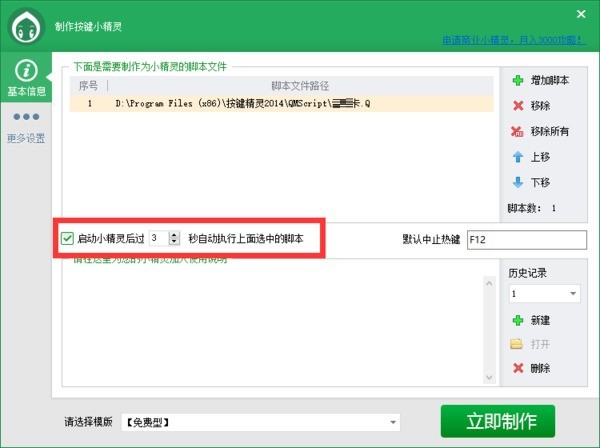The image size is (600, 448).
Task: Increase the auto-run seconds spinner value
Action: tap(175, 235)
